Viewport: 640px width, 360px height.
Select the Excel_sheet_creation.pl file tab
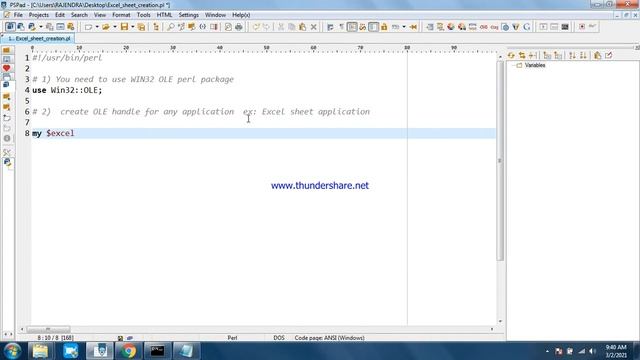click(x=39, y=38)
